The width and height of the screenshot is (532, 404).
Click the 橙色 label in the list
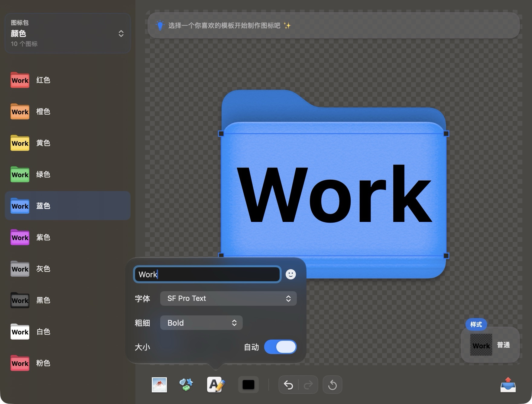(x=43, y=112)
